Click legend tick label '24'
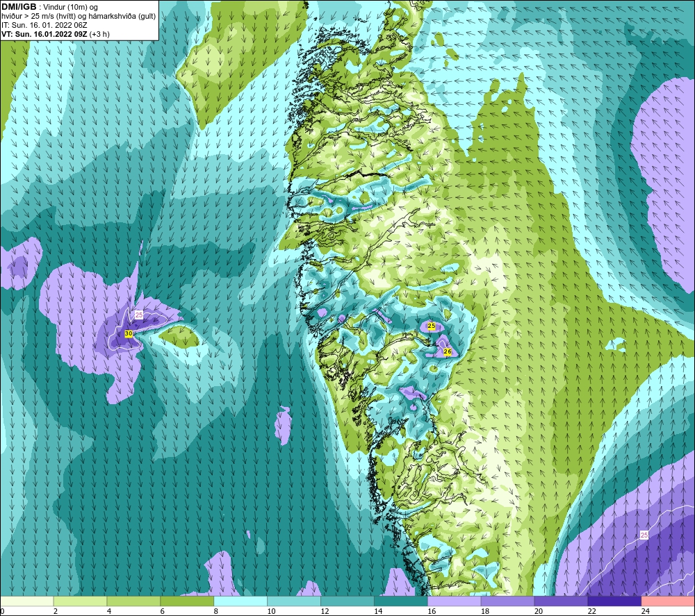The height and width of the screenshot is (616, 695). tap(645, 611)
